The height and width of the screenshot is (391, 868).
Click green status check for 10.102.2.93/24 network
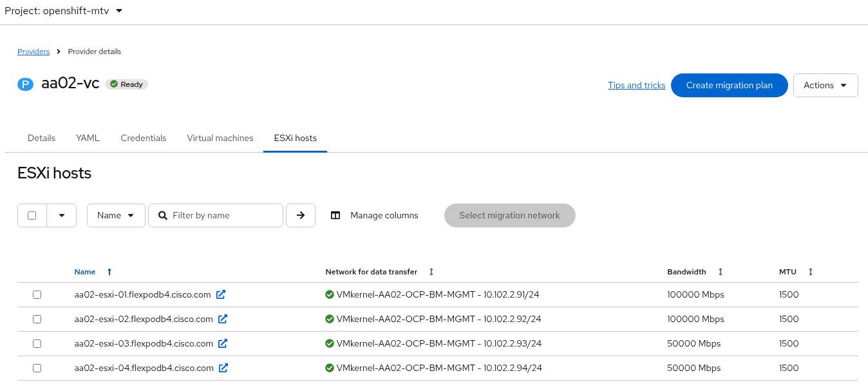[330, 343]
